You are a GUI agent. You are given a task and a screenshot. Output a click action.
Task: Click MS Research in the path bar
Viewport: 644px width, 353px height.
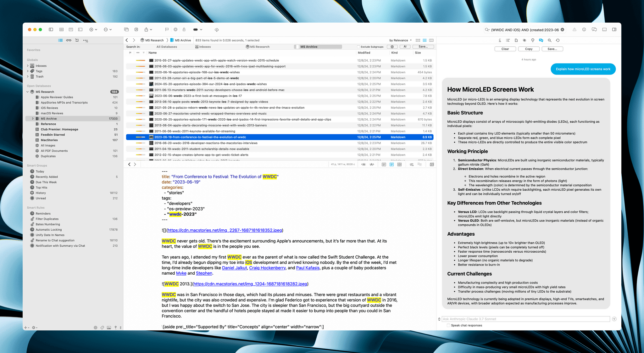click(152, 40)
